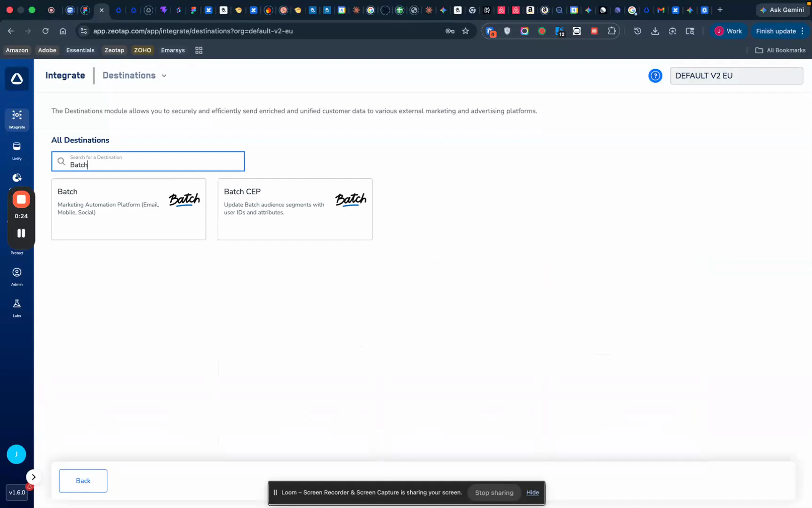
Task: Click the Back button
Action: point(83,481)
